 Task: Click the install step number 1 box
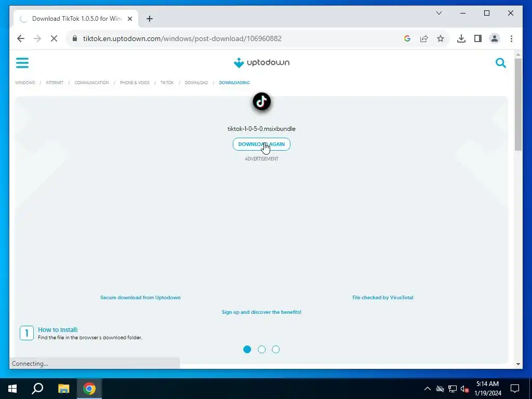point(27,333)
